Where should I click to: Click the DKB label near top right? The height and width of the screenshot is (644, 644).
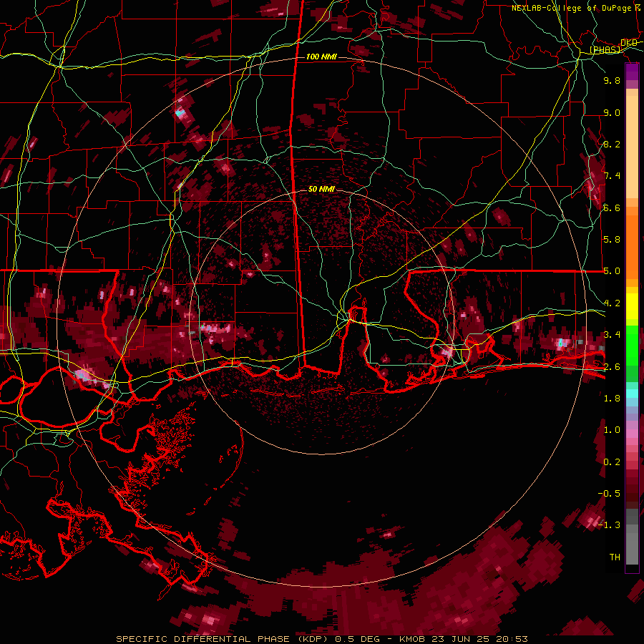click(x=629, y=43)
